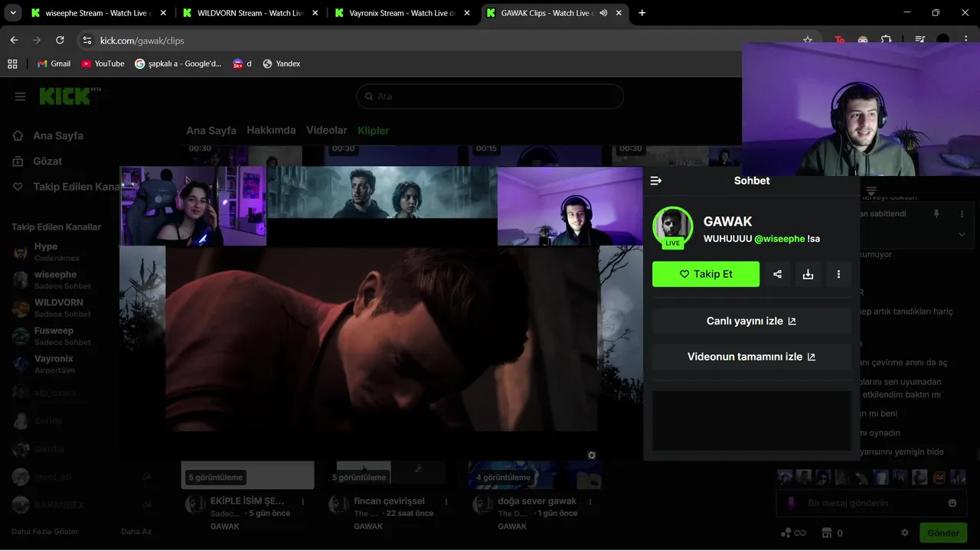
Task: Open the channel points icon below chat
Action: click(792, 533)
